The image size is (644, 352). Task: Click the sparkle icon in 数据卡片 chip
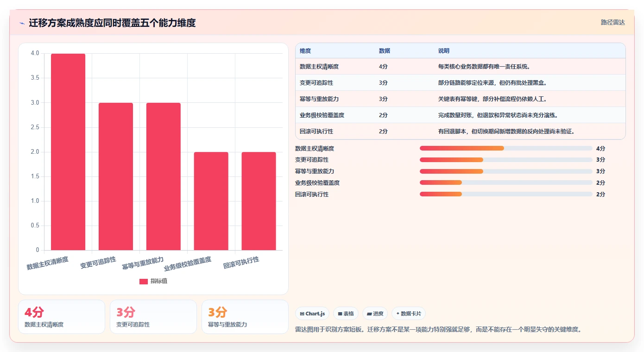(x=398, y=314)
